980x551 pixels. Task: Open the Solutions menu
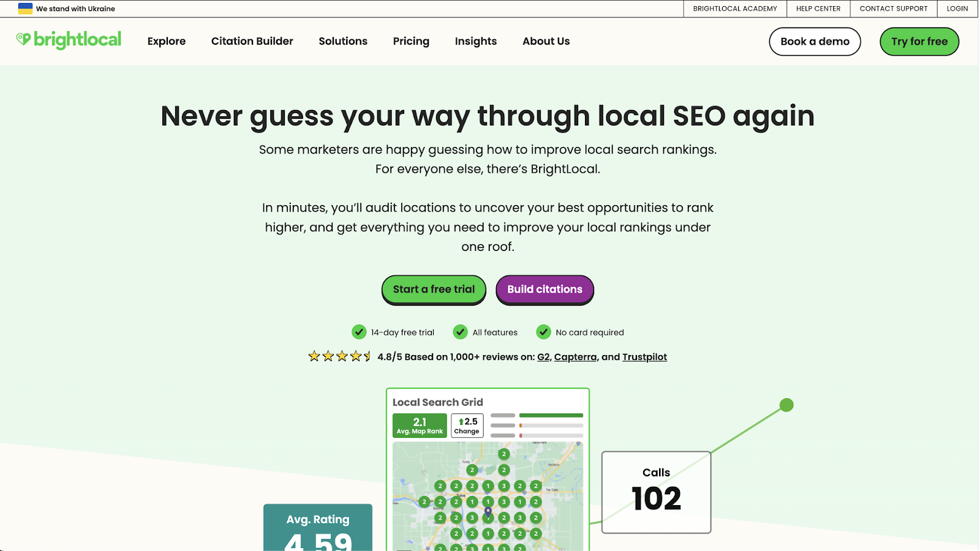click(343, 41)
